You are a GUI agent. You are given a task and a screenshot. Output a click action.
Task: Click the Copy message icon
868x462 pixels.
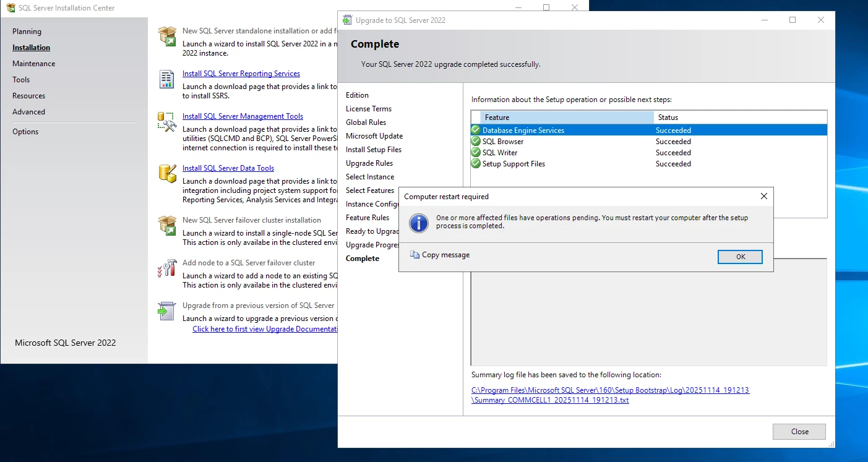(415, 255)
